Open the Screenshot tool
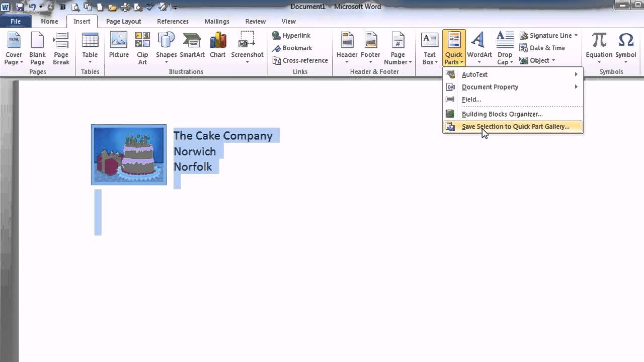 pos(247,48)
